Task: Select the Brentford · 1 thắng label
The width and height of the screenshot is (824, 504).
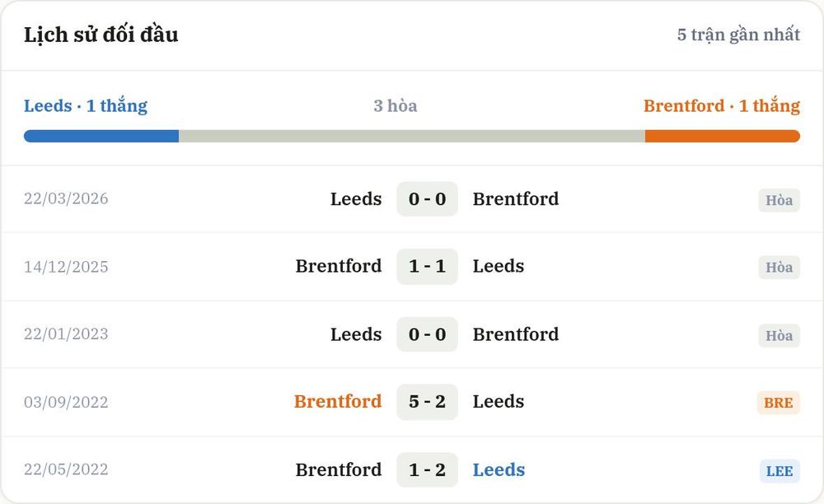Action: [x=722, y=105]
